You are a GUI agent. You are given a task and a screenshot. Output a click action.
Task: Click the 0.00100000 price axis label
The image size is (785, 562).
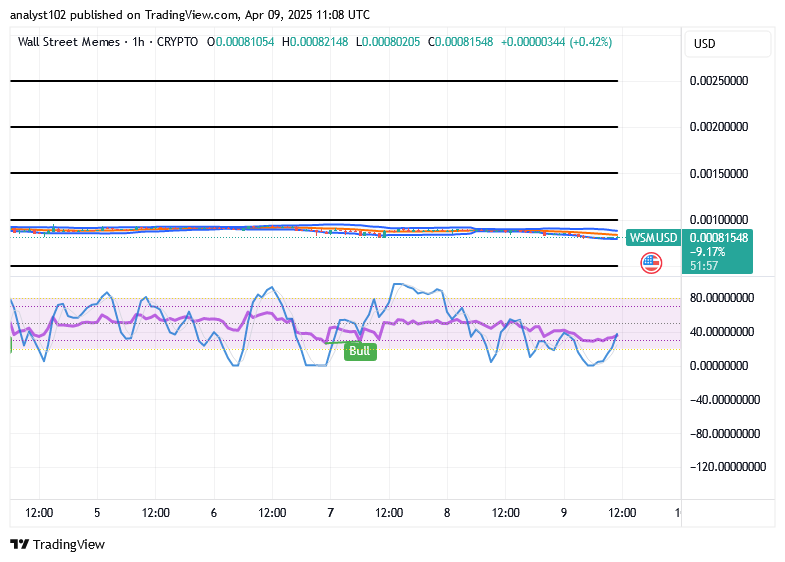click(x=718, y=219)
